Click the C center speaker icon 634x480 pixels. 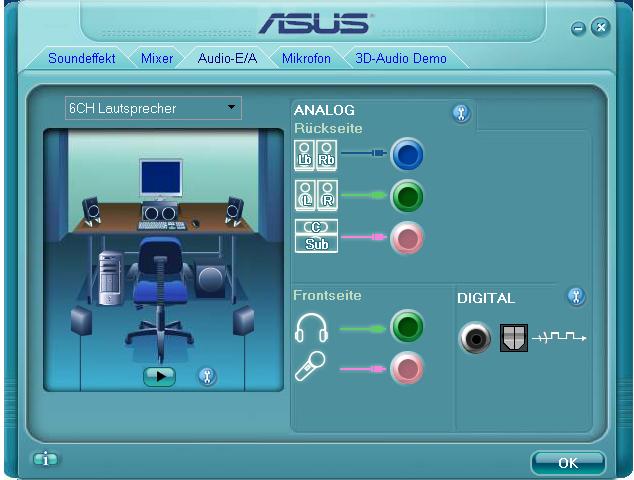pos(316,227)
